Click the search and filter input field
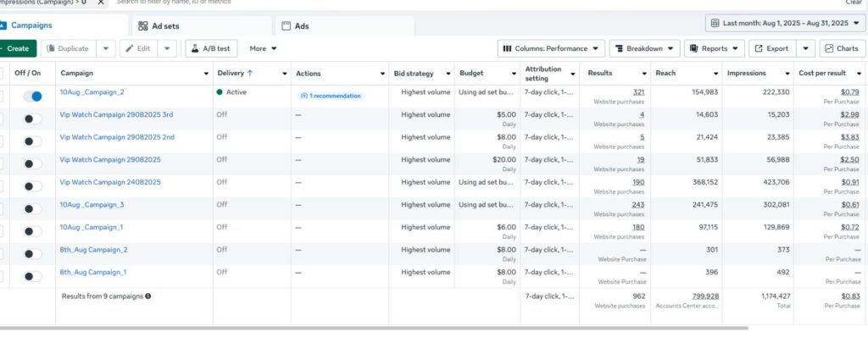This screenshot has width=868, height=343. [x=254, y=3]
